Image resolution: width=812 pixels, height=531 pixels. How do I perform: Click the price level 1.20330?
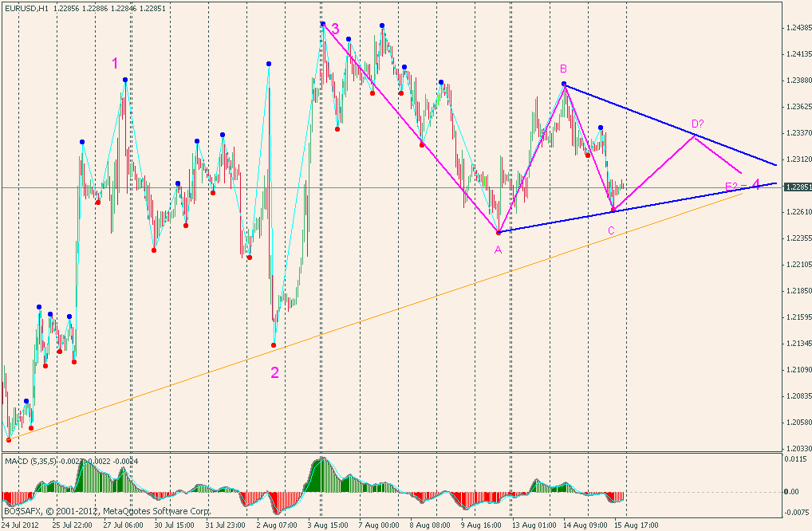pos(799,449)
